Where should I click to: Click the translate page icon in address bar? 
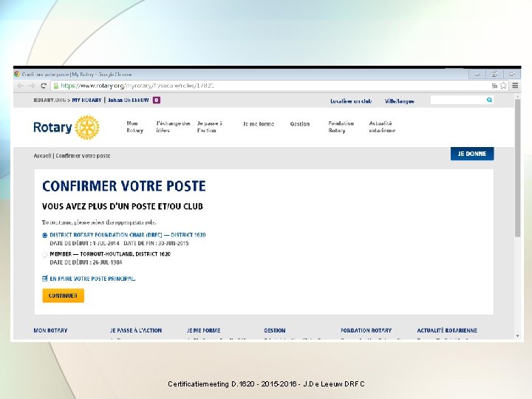coord(494,86)
